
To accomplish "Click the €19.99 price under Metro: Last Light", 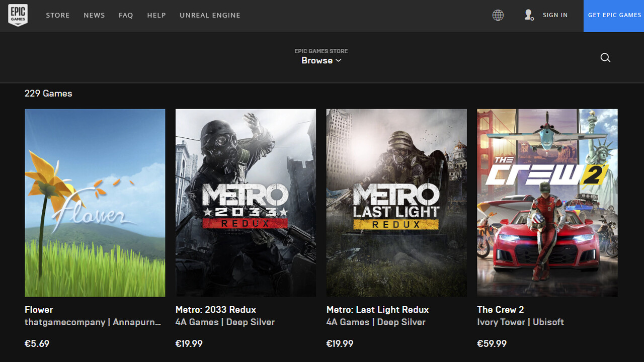I will tap(340, 344).
